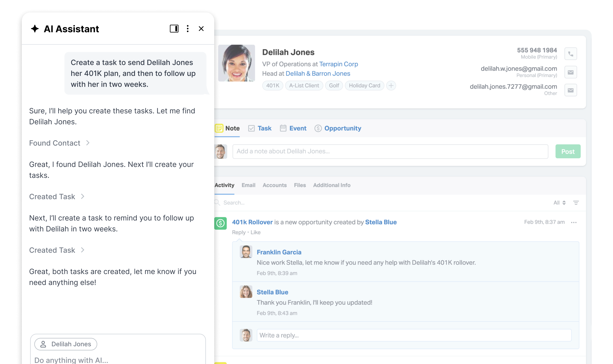Click the envelope icon for the Other email
The image size is (613, 364).
pos(571,90)
